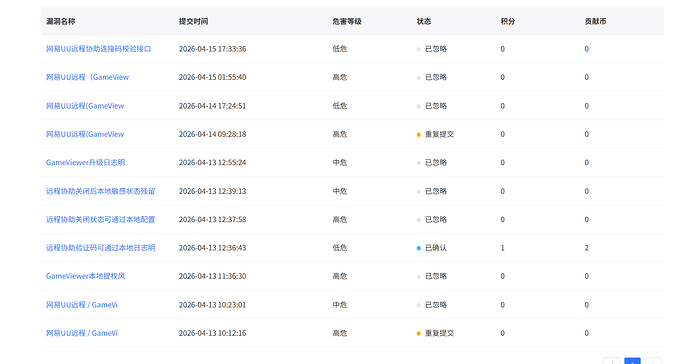Screen dimensions: 690x364
Task: Open the 网易UU远程(GameView link submitted 2026-04-14 09:28:18
Action: [x=85, y=134]
